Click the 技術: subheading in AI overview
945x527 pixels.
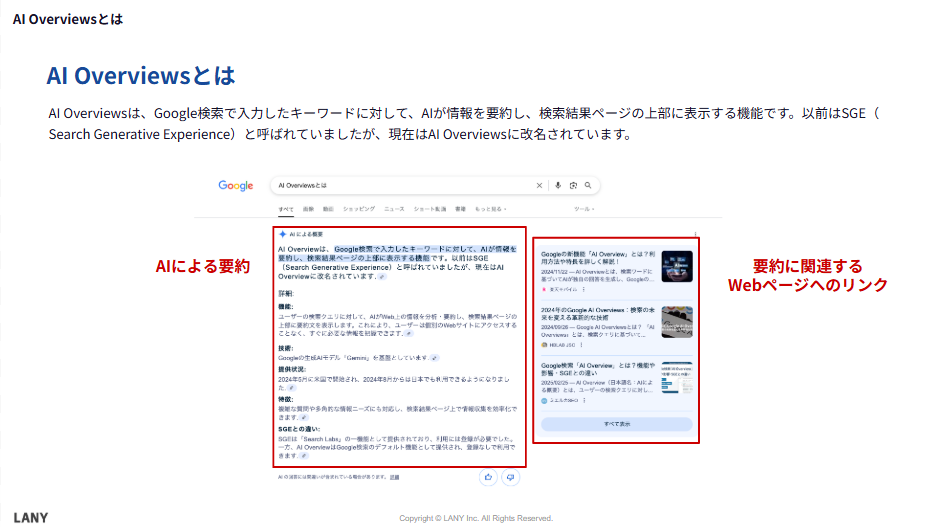click(286, 349)
